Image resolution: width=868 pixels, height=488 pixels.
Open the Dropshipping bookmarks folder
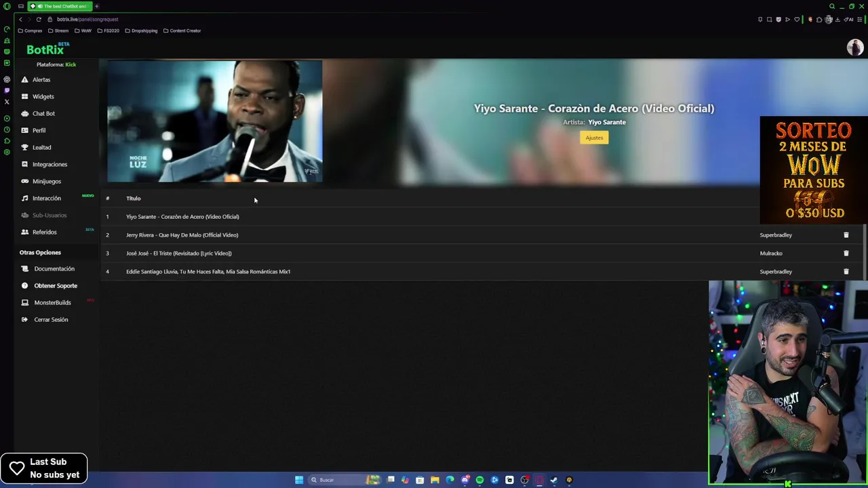[x=141, y=30]
